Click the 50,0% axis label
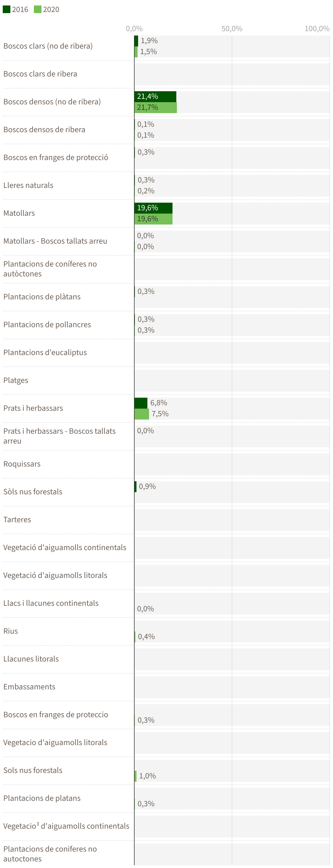Screen dimensions: 333x868 (x=232, y=29)
